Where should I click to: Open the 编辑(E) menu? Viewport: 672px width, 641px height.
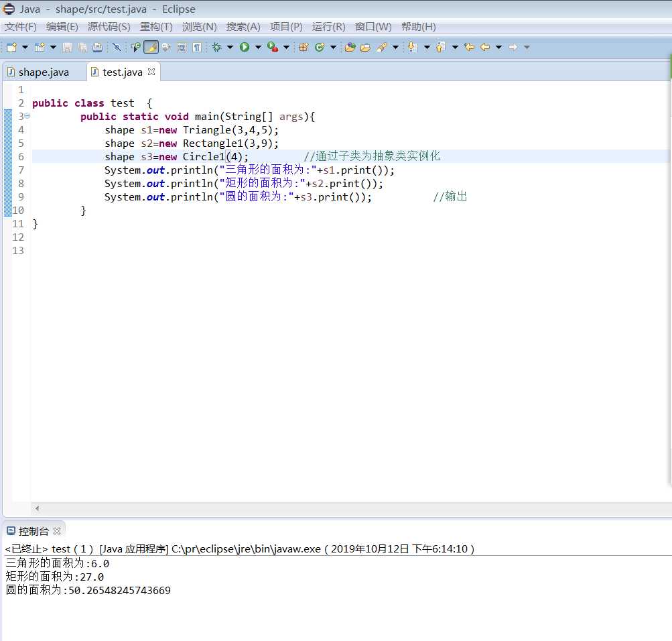(62, 27)
